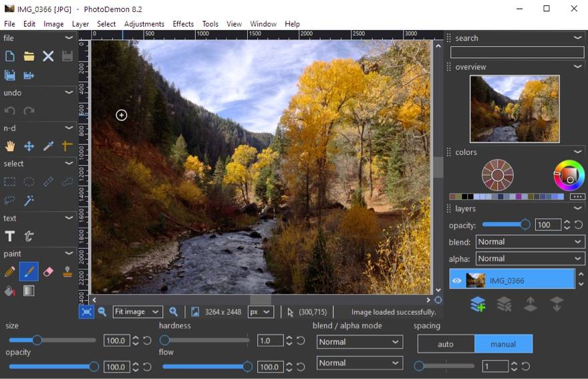Select the Color picker eyedropper tool

(x=48, y=146)
